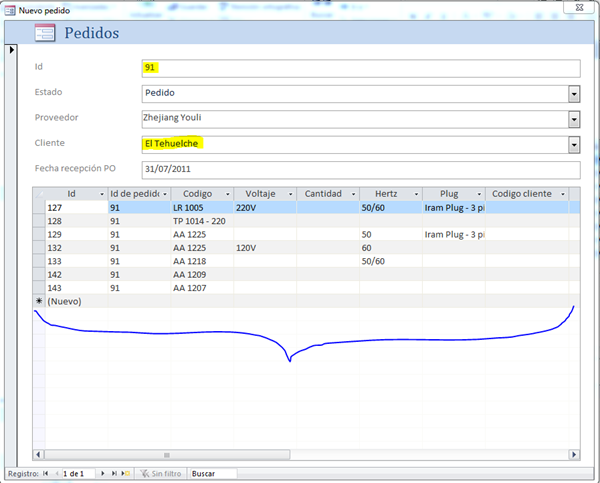Toggle the Sin filtro button

pos(160,473)
